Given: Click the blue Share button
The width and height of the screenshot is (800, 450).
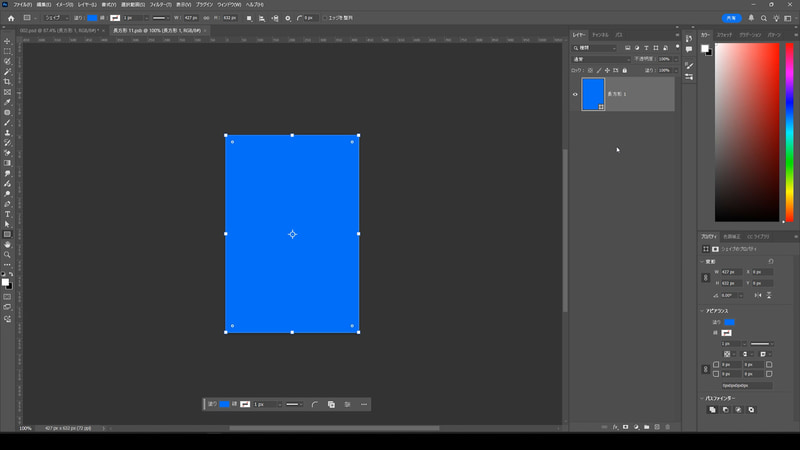Looking at the screenshot, I should point(732,18).
